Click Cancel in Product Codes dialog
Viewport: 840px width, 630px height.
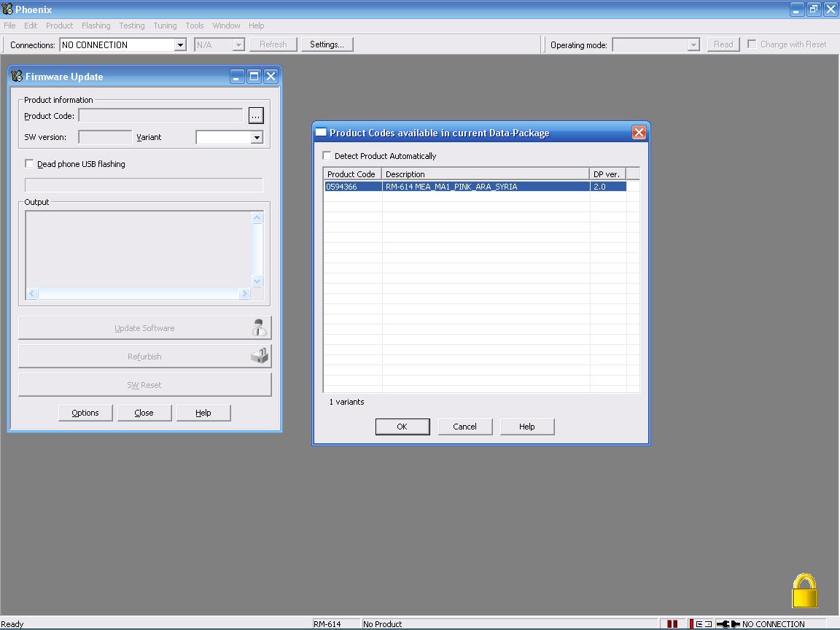point(464,427)
